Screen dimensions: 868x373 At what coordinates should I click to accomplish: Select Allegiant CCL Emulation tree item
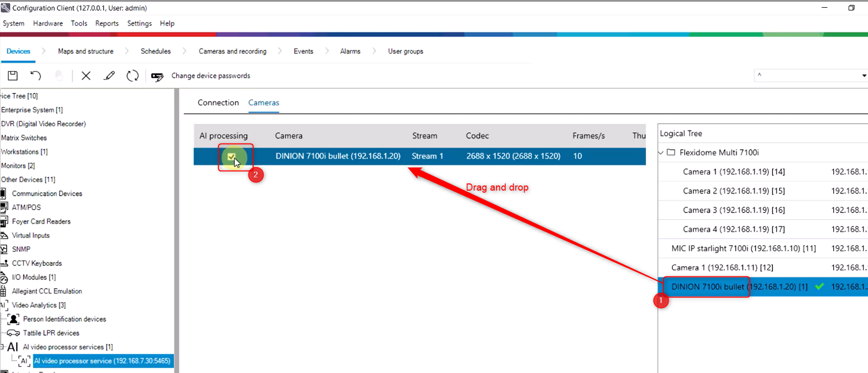pos(47,291)
